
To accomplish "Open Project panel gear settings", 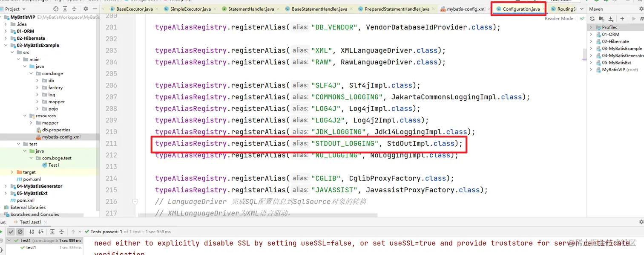I will pyautogui.click(x=86, y=9).
